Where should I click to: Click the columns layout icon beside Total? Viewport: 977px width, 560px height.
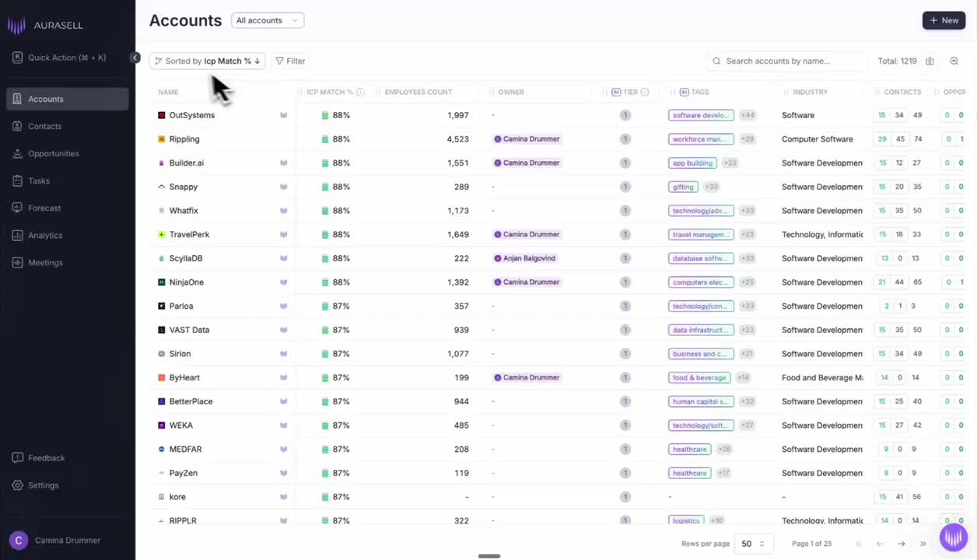[930, 61]
